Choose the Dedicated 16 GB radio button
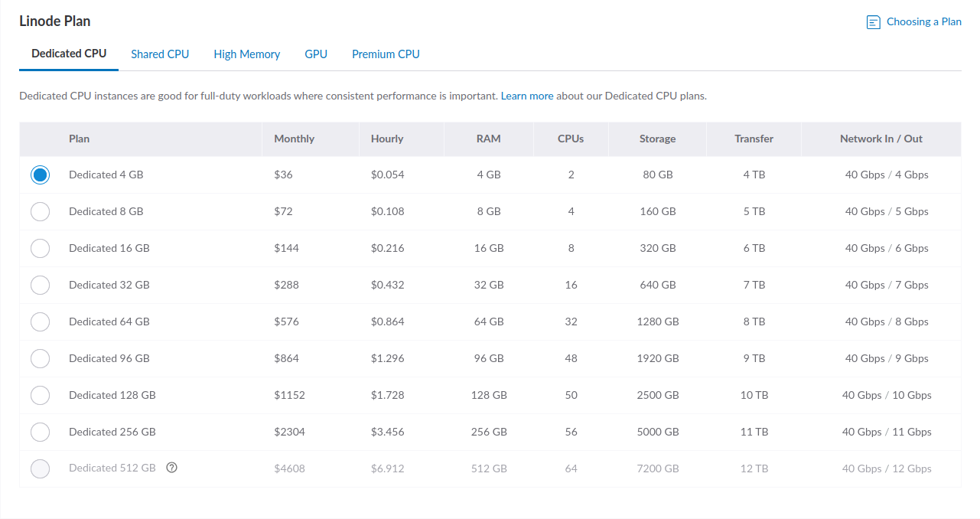 click(40, 248)
